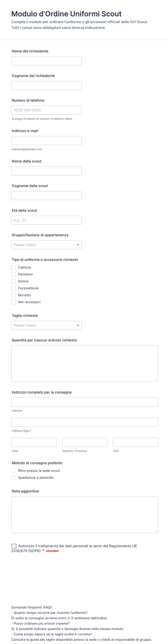Click the Città input field
This screenshot has width=168, height=644.
34,442
